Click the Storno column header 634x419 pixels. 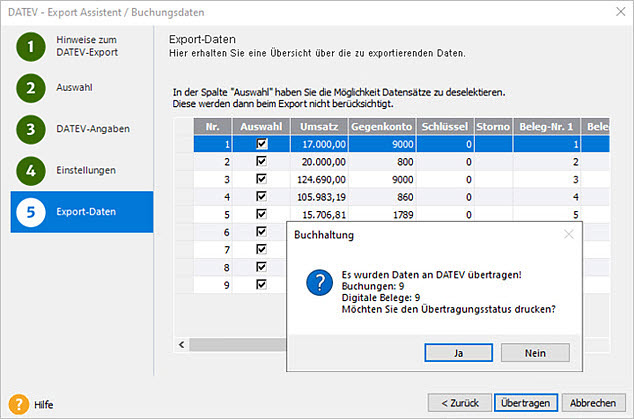tap(493, 127)
